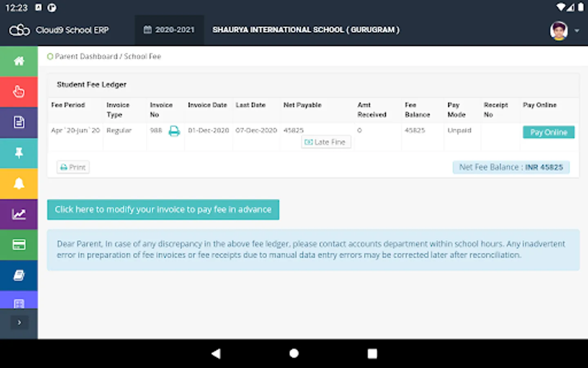Image resolution: width=588 pixels, height=368 pixels.
Task: Click the Late Fine button
Action: (326, 142)
